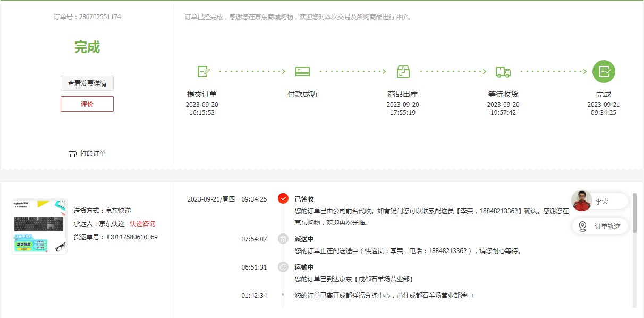Click the 06:51:31 tracking timestamp

click(254, 267)
